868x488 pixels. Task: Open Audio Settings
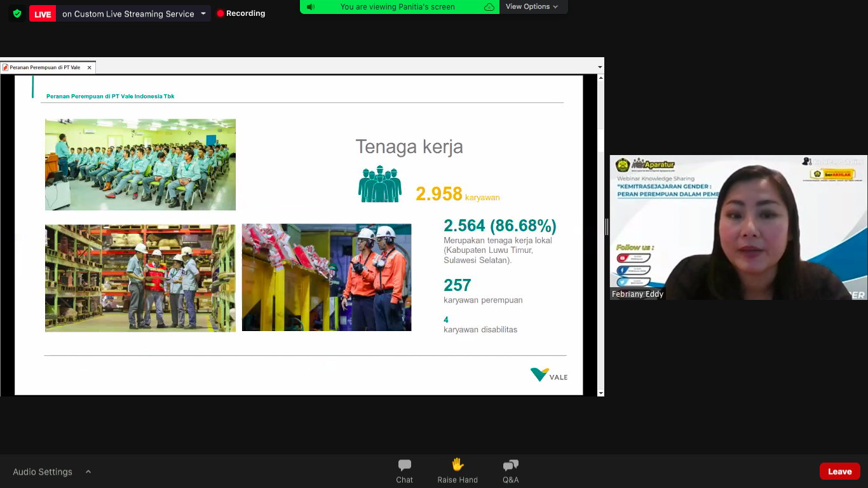coord(43,472)
